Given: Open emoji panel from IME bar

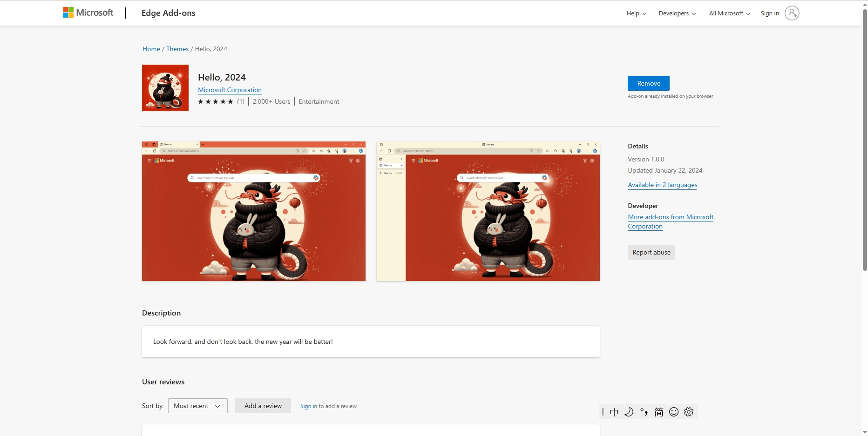Looking at the screenshot, I should pyautogui.click(x=674, y=412).
